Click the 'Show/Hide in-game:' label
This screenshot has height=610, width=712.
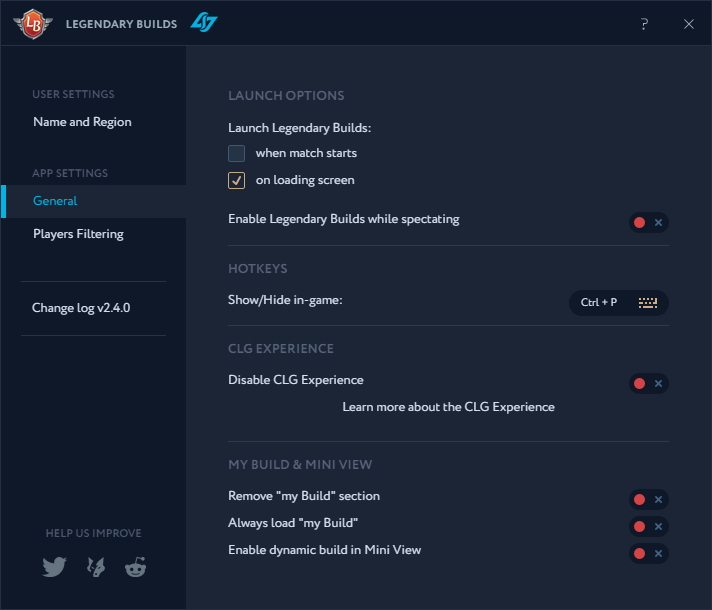point(285,300)
